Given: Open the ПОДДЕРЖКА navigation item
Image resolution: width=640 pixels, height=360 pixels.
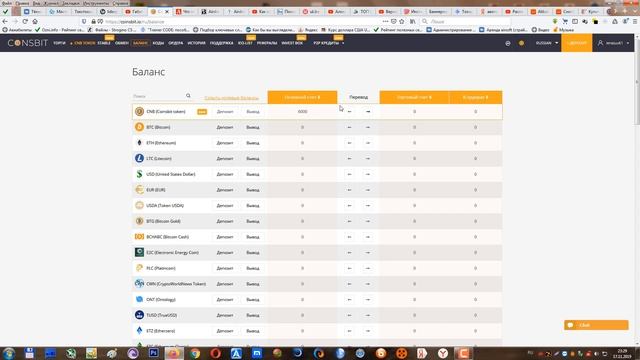Looking at the screenshot, I should 222,43.
